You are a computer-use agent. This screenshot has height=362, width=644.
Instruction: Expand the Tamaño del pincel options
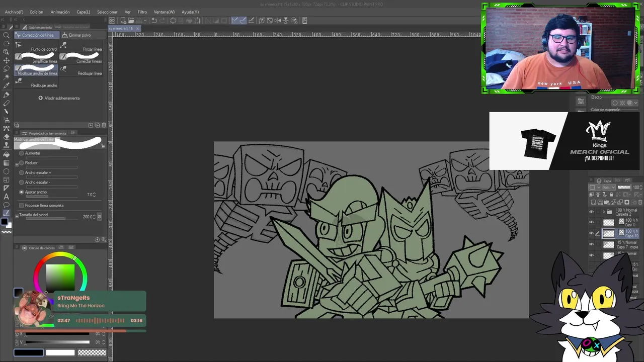click(x=17, y=216)
